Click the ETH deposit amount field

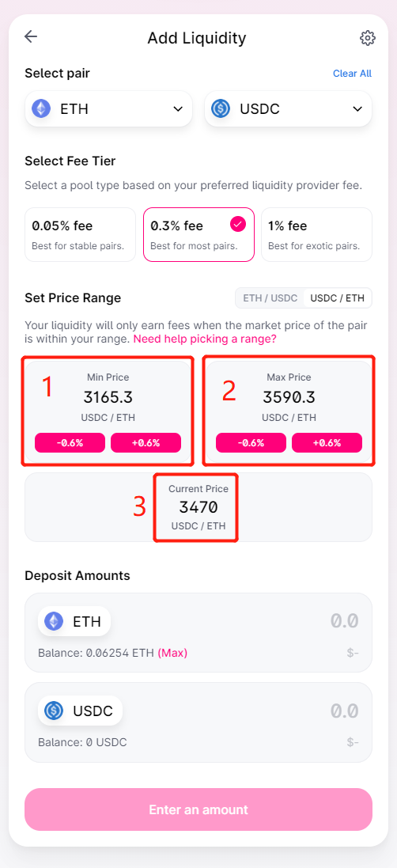[198, 632]
